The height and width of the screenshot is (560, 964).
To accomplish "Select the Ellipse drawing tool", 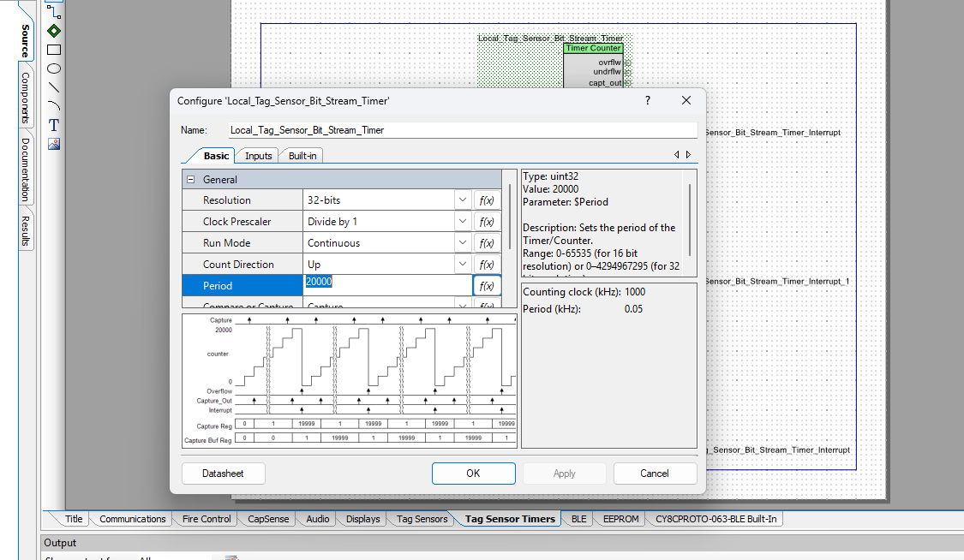I will (53, 69).
